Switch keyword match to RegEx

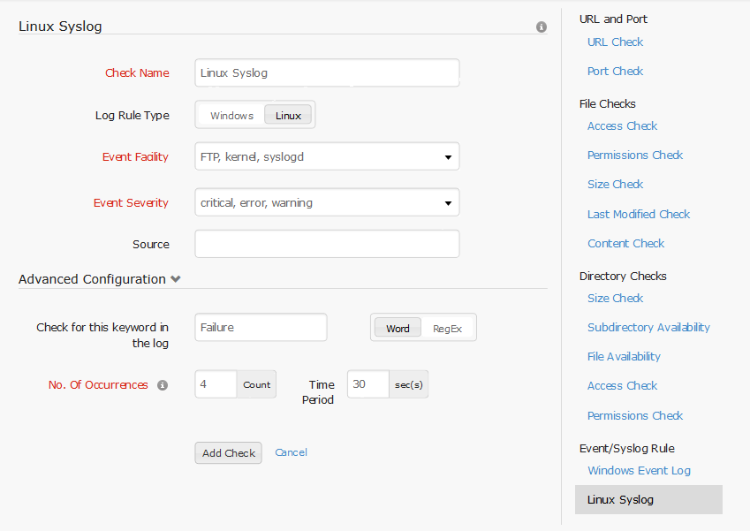[447, 328]
